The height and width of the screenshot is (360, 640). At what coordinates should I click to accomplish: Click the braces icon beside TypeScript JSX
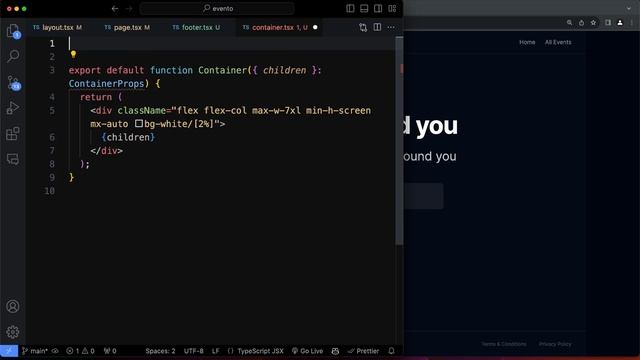231,351
